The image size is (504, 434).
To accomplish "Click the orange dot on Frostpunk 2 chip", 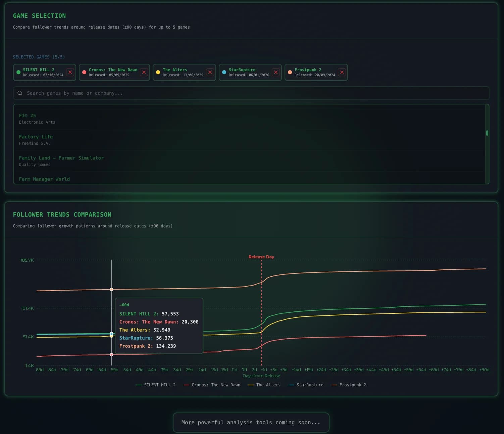I will point(290,72).
